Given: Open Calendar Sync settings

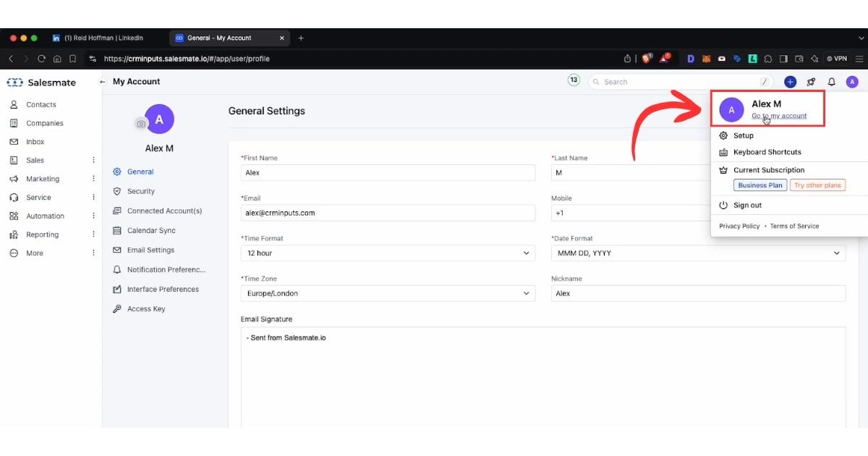Looking at the screenshot, I should [151, 230].
